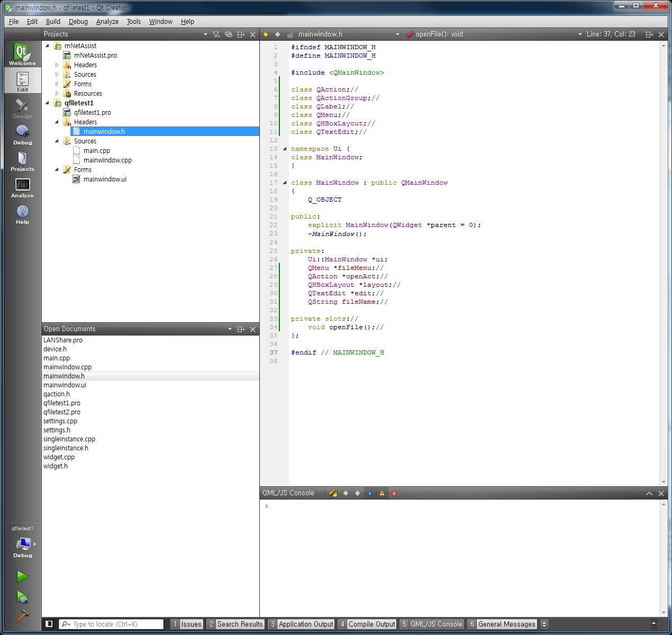Open the Debug menu
The height and width of the screenshot is (635, 672).
78,22
